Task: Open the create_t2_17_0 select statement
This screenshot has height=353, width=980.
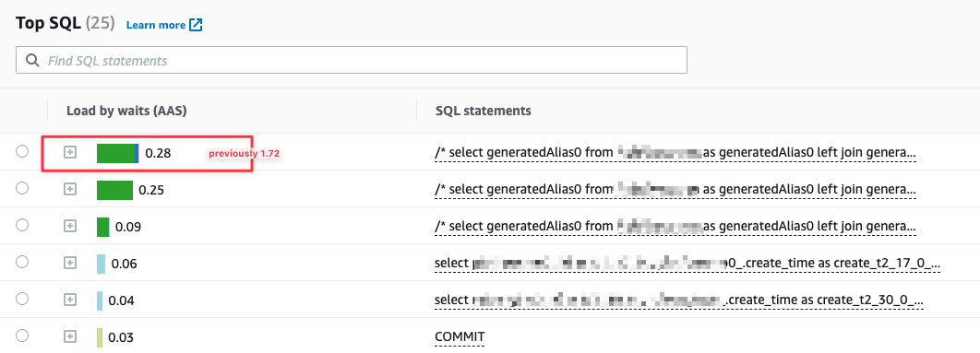Action: 687,264
